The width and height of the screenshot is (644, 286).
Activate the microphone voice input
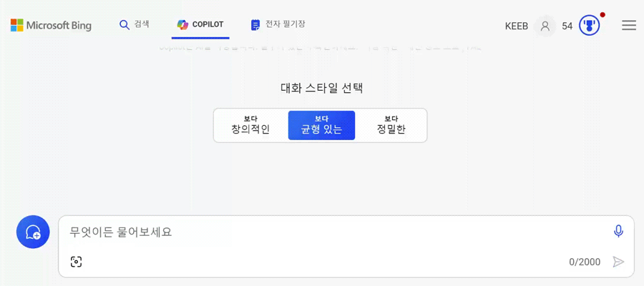point(618,231)
